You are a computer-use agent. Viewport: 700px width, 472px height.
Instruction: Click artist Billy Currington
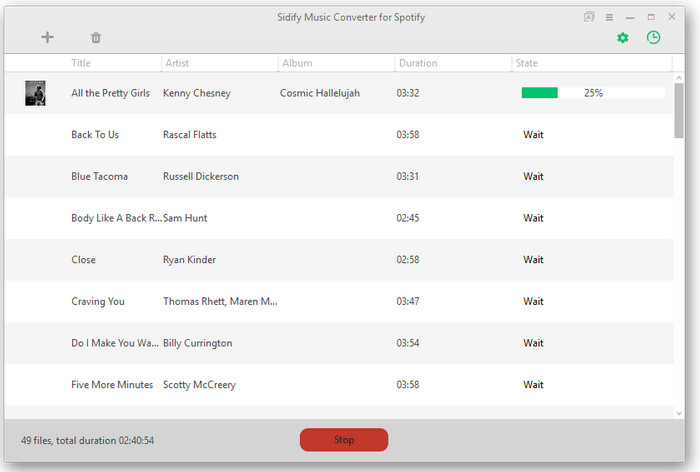197,343
